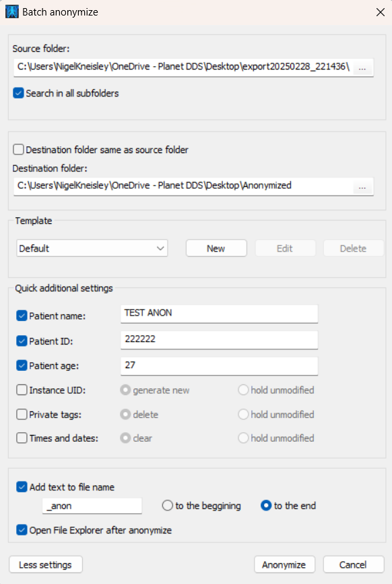Image resolution: width=392 pixels, height=584 pixels.
Task: Click the Delete template button
Action: pos(353,248)
